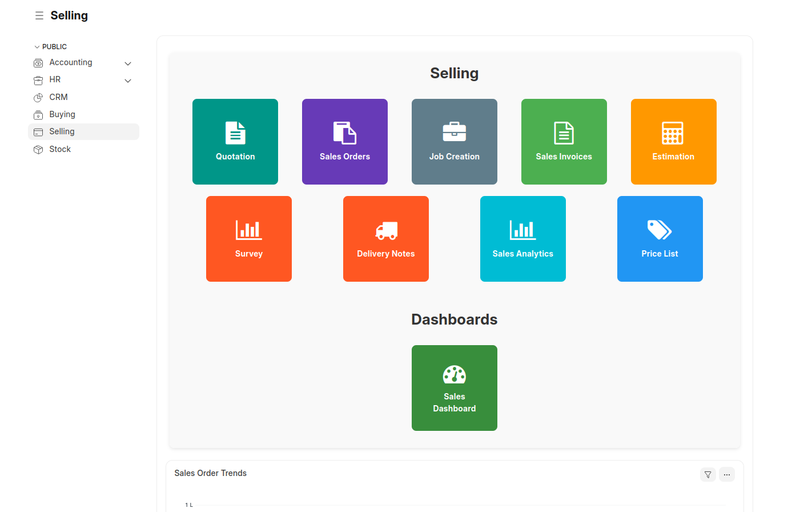Open the Sales Orders tile
This screenshot has width=812, height=512.
[x=345, y=142]
